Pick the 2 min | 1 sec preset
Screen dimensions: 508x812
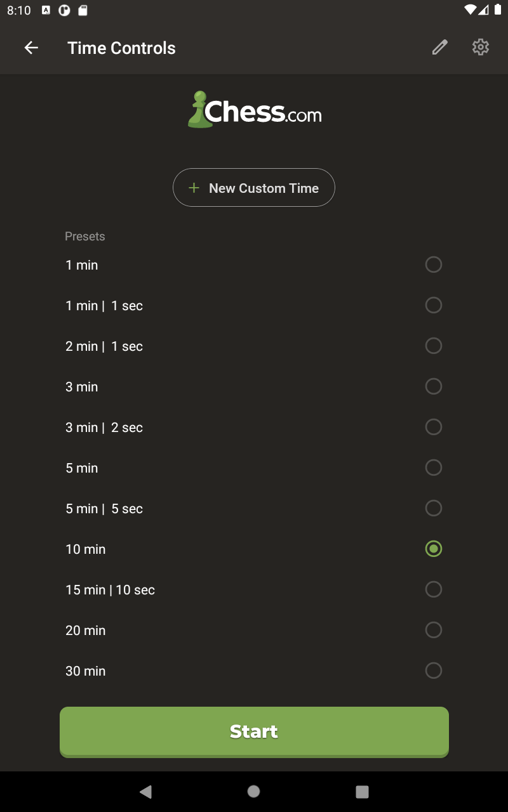pyautogui.click(x=104, y=346)
